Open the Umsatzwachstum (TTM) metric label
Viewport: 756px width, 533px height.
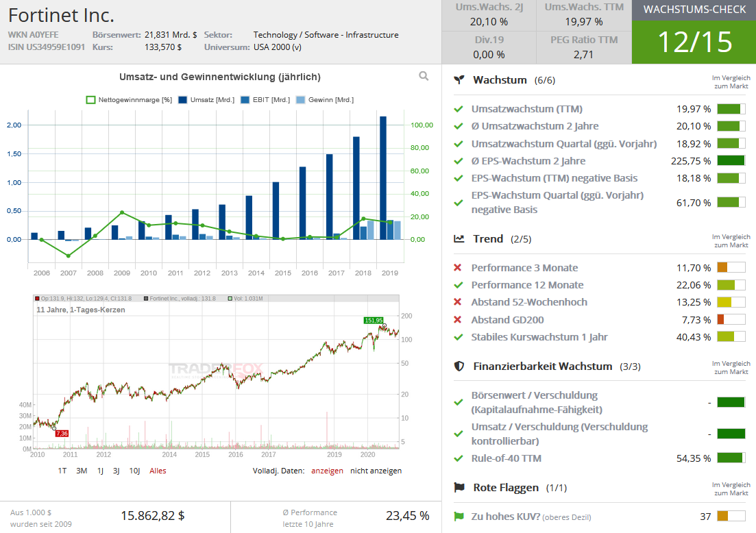527,110
